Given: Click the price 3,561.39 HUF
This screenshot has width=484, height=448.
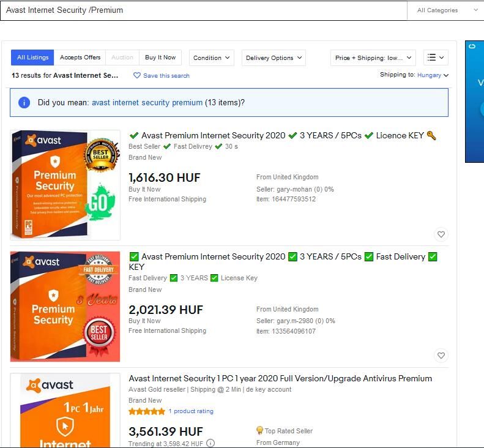Looking at the screenshot, I should tap(166, 431).
